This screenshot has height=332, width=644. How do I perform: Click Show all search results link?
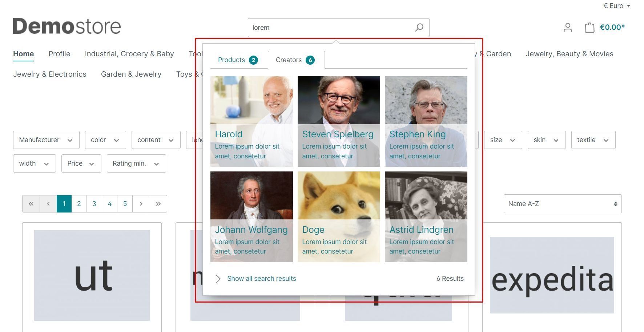[x=262, y=279]
